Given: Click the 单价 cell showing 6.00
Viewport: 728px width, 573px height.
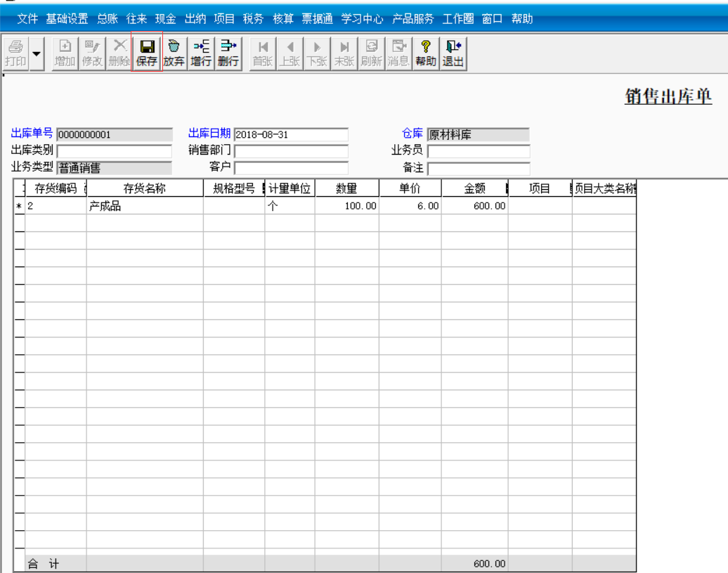Looking at the screenshot, I should tap(410, 206).
